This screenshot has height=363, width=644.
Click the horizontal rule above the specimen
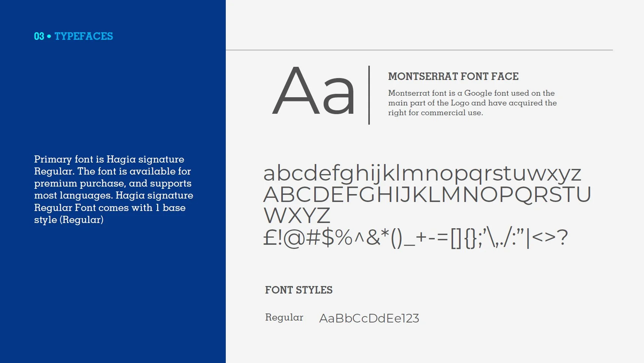pyautogui.click(x=419, y=50)
